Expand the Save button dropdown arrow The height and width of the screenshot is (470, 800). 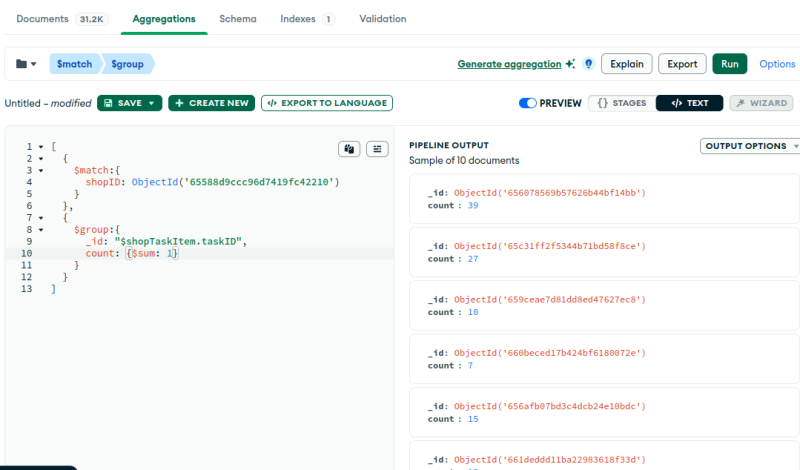click(x=152, y=103)
